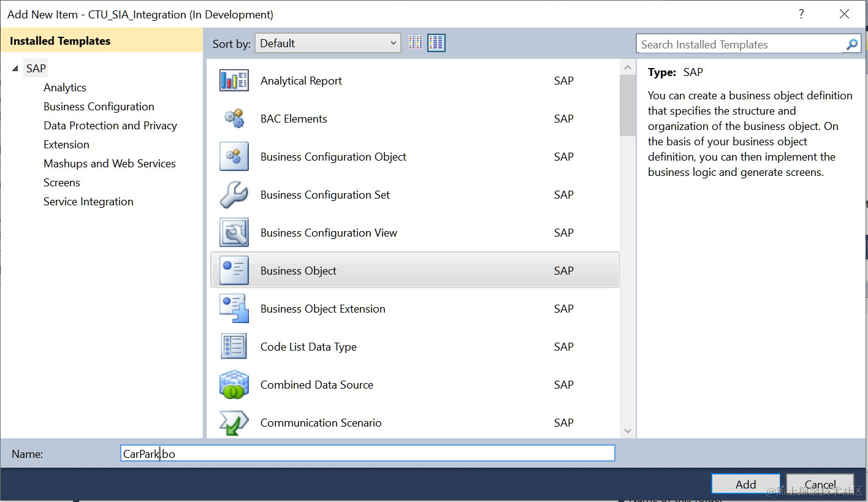
Task: Click the Name input field
Action: pyautogui.click(x=367, y=454)
